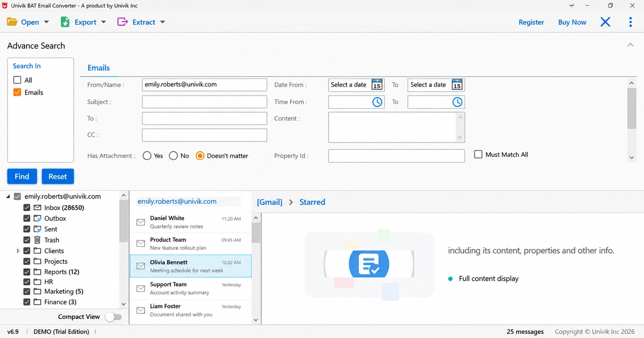644x338 pixels.
Task: Click the Time To clock icon
Action: [457, 102]
